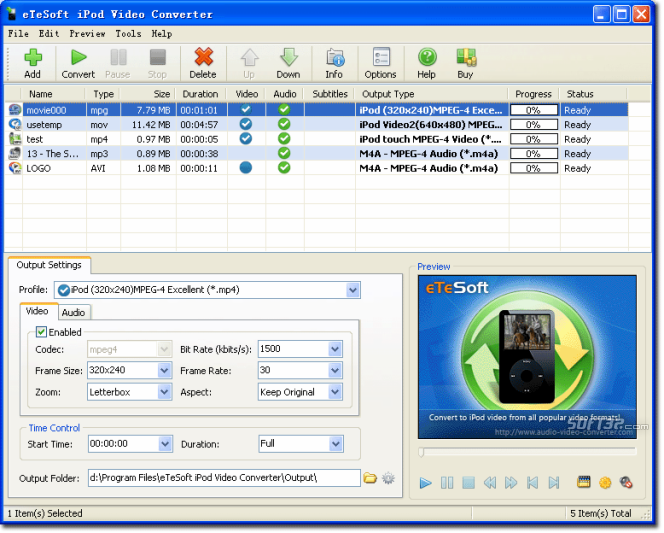Move item up with Up arrow

(249, 64)
